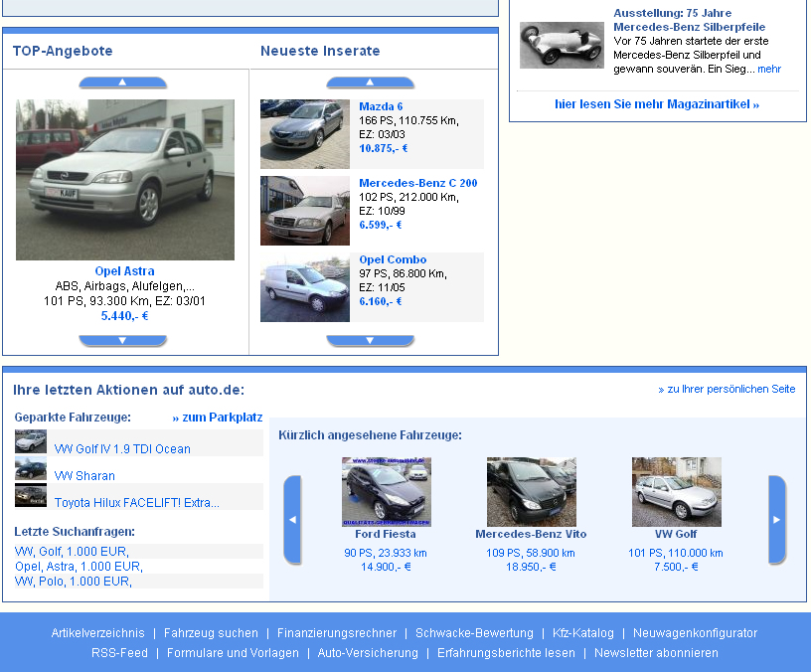The image size is (811, 672).
Task: Open Schwacke-Bewertung in the footer
Action: (474, 633)
